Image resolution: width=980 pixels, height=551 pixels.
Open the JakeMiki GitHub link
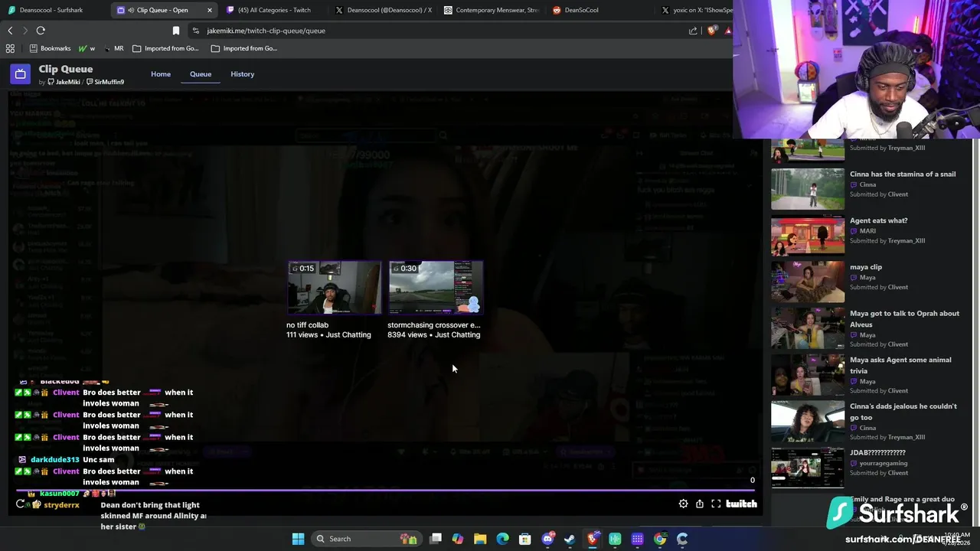click(64, 82)
